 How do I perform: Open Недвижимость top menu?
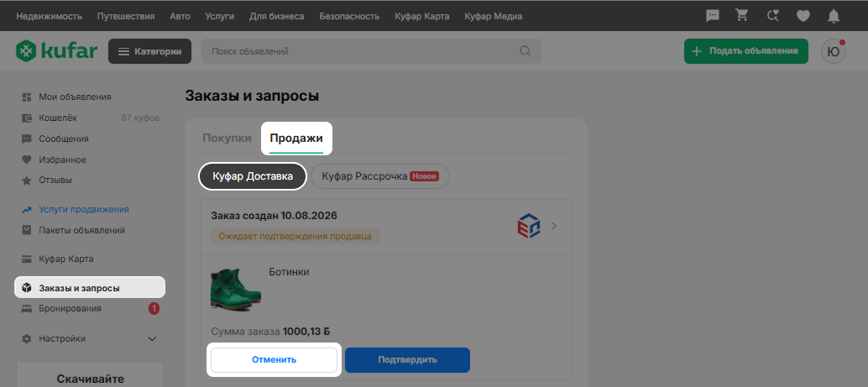tap(50, 16)
